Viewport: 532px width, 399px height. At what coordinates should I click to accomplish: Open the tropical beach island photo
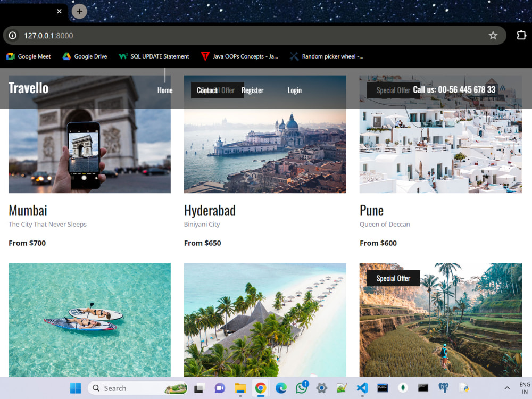pyautogui.click(x=265, y=320)
